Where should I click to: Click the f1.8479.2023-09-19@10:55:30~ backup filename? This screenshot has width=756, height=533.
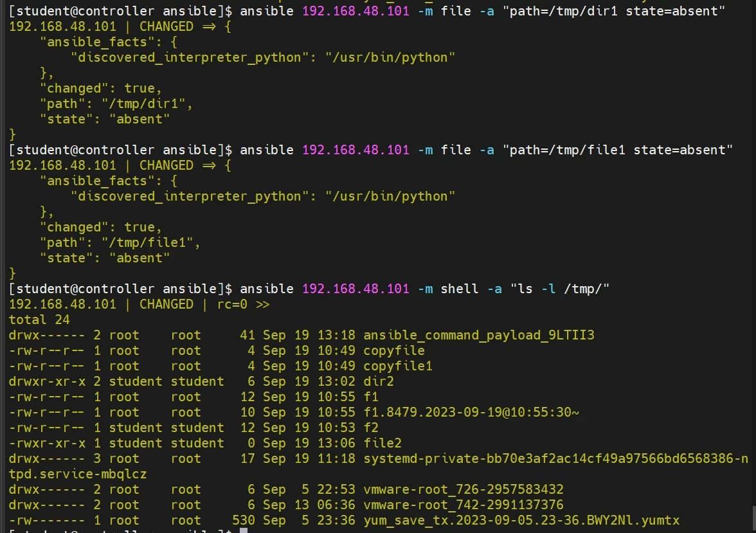(x=471, y=412)
